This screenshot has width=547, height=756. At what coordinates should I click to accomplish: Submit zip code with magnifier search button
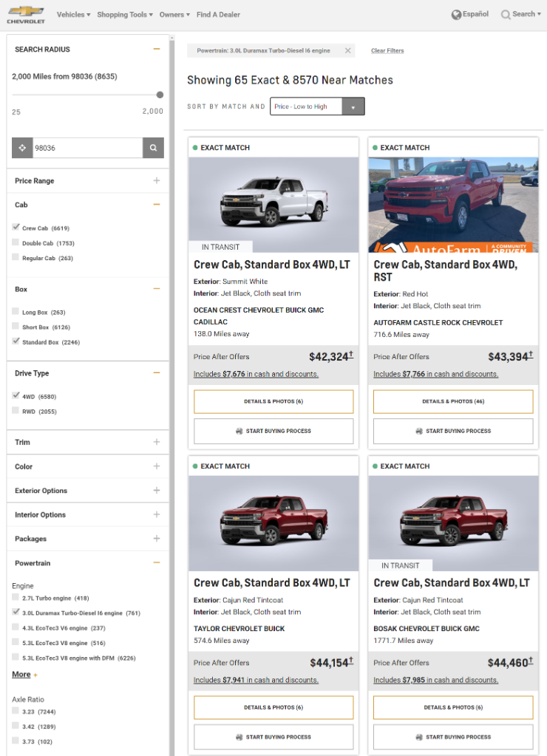pos(153,148)
